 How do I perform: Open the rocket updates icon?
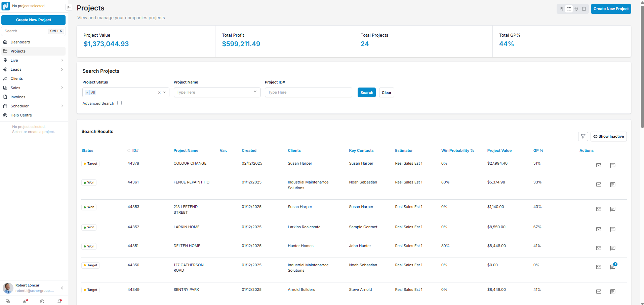pyautogui.click(x=25, y=301)
